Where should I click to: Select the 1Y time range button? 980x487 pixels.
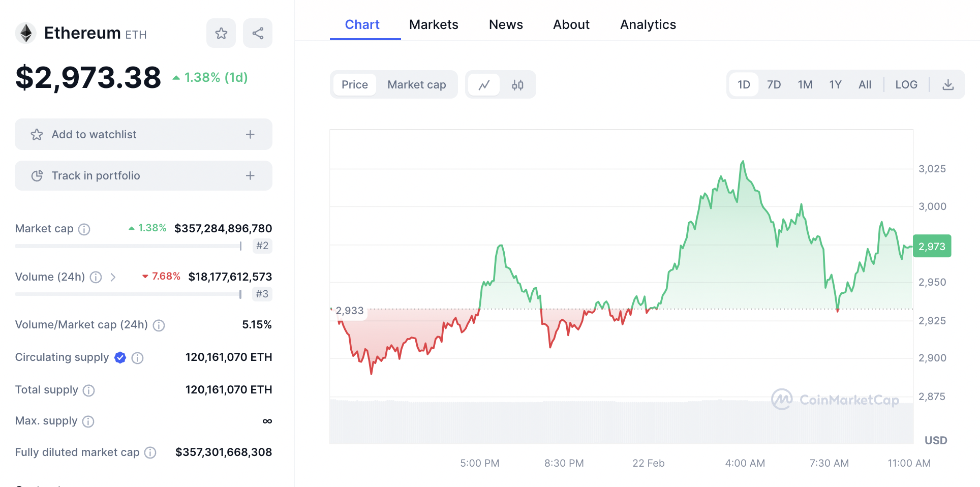[835, 85]
